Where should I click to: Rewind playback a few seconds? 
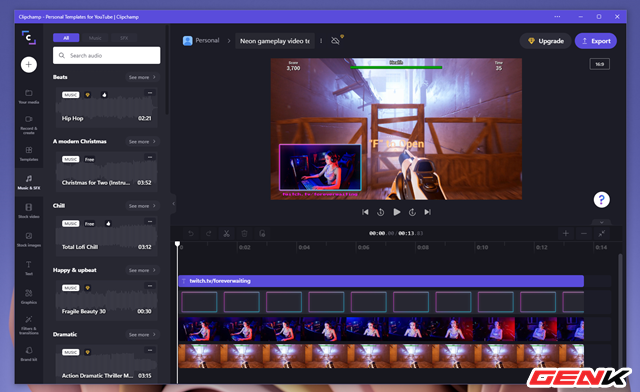tap(380, 212)
